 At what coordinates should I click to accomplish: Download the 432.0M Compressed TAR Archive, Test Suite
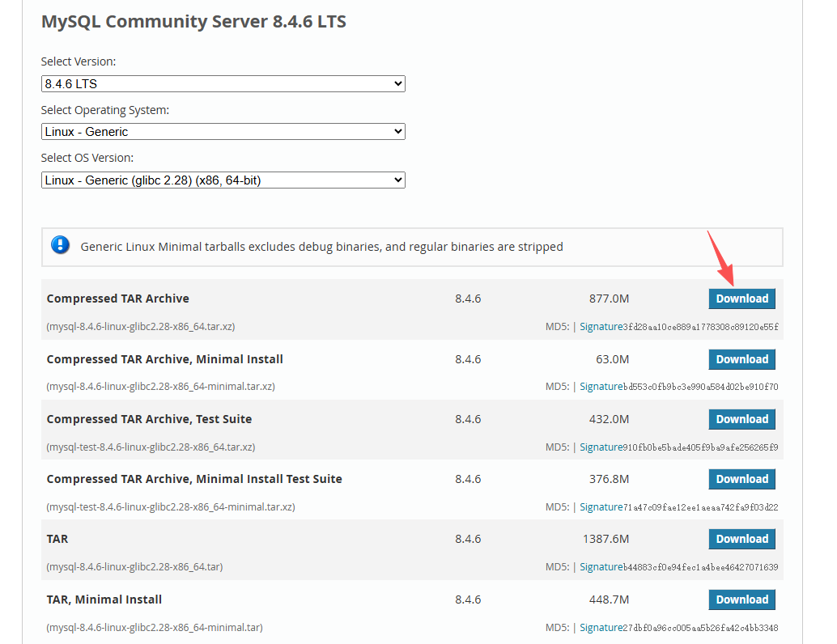point(742,419)
